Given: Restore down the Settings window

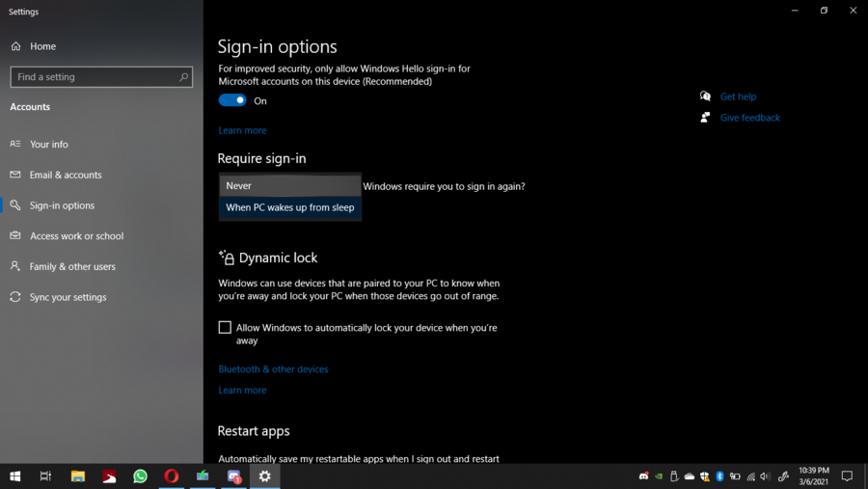Looking at the screenshot, I should click(824, 11).
